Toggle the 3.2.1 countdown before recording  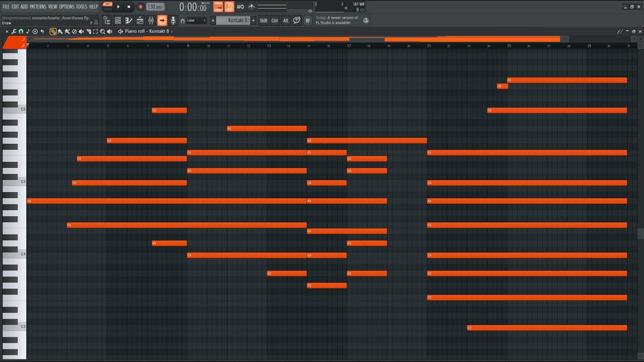(x=229, y=7)
